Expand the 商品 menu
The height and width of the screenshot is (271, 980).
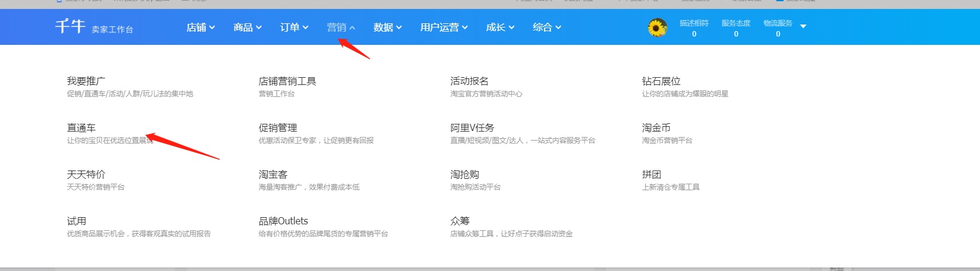click(x=247, y=28)
